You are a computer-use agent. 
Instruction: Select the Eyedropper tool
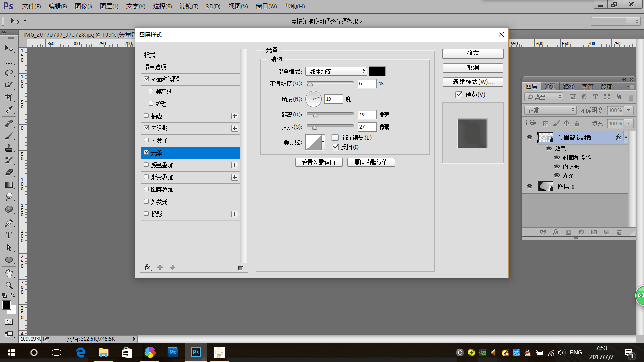coord(9,110)
